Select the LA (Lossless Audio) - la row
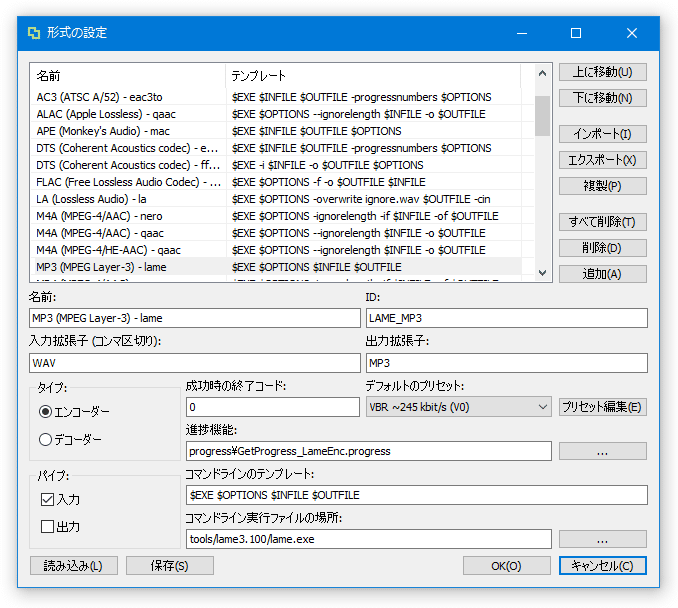678x608 pixels. pos(276,199)
